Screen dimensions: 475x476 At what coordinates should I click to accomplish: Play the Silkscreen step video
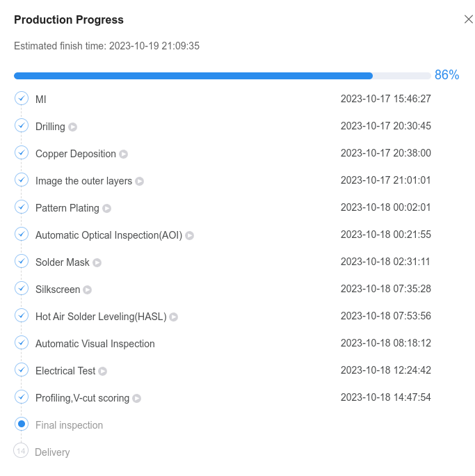coord(88,290)
